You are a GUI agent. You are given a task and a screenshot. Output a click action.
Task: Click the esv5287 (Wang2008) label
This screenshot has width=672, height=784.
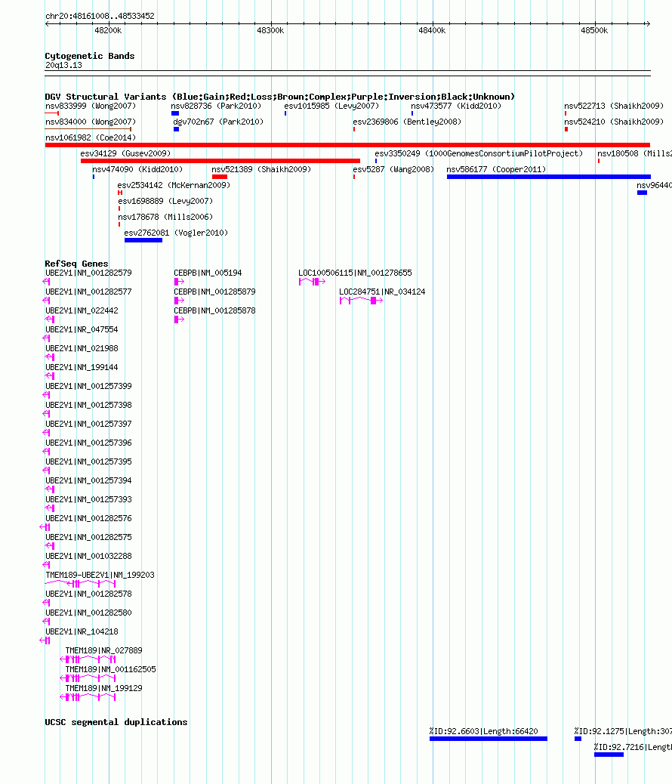click(x=393, y=169)
